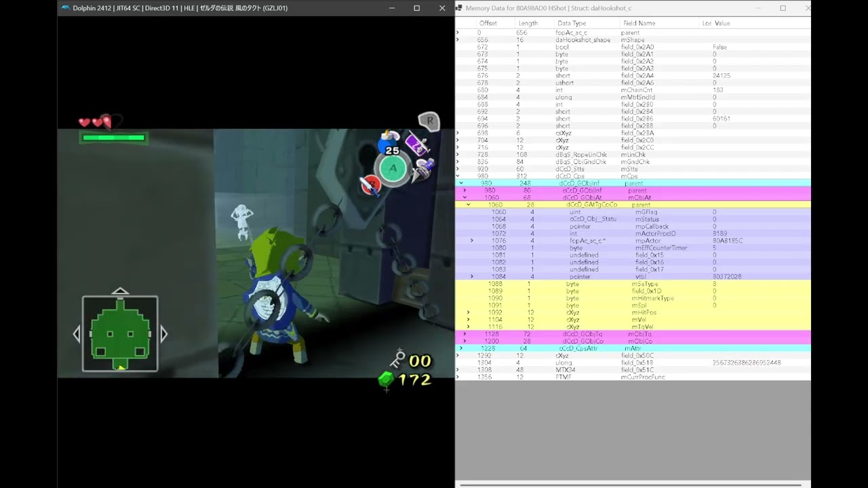Image resolution: width=868 pixels, height=488 pixels.
Task: Collapse the mObjAt row at offset 1060
Action: click(x=465, y=197)
